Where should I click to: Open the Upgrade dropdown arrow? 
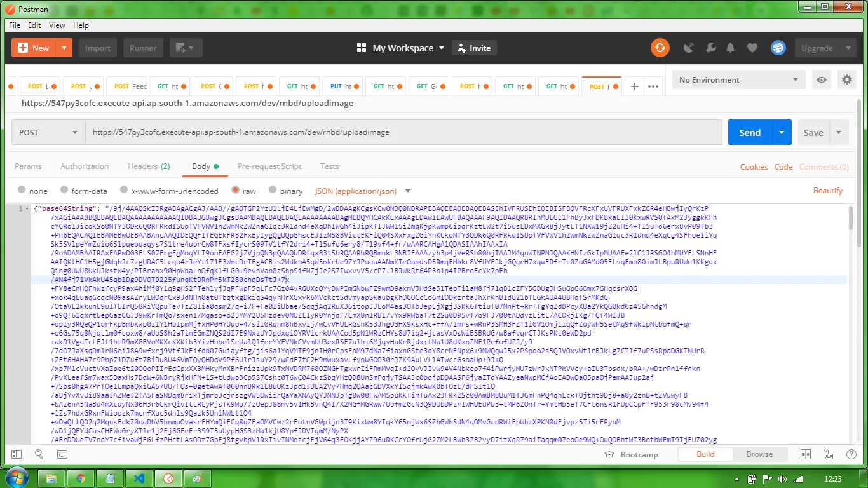coord(848,48)
